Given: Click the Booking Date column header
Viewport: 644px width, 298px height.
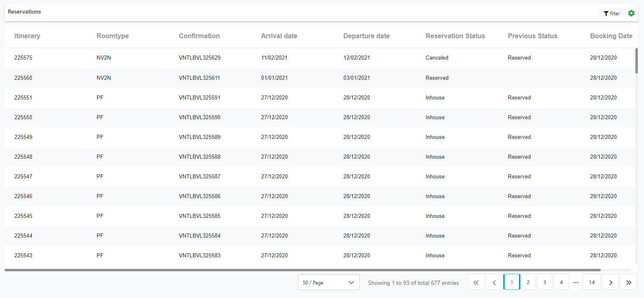Looking at the screenshot, I should pos(611,36).
